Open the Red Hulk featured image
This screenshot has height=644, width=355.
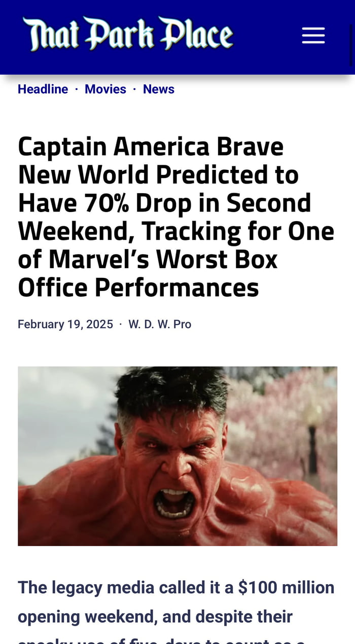tap(177, 456)
